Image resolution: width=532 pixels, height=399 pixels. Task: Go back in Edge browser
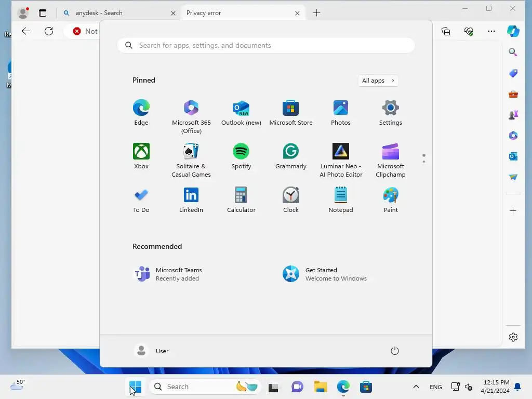tap(26, 31)
